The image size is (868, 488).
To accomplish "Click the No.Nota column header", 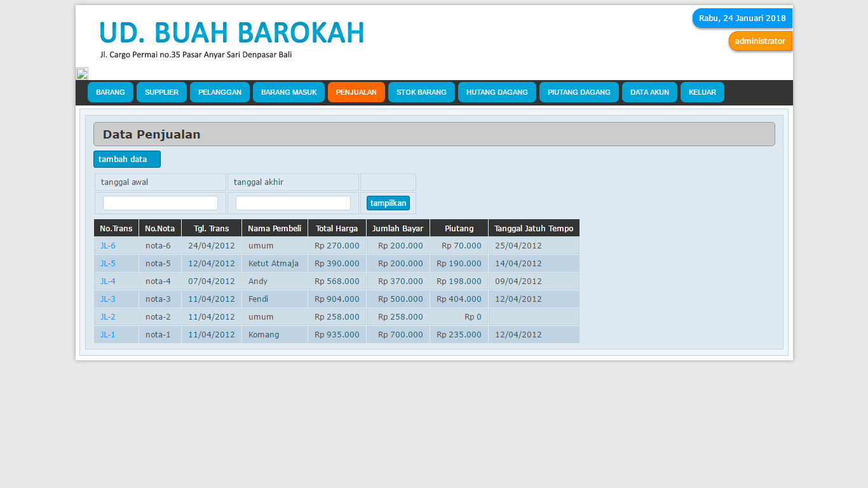I will pos(160,228).
